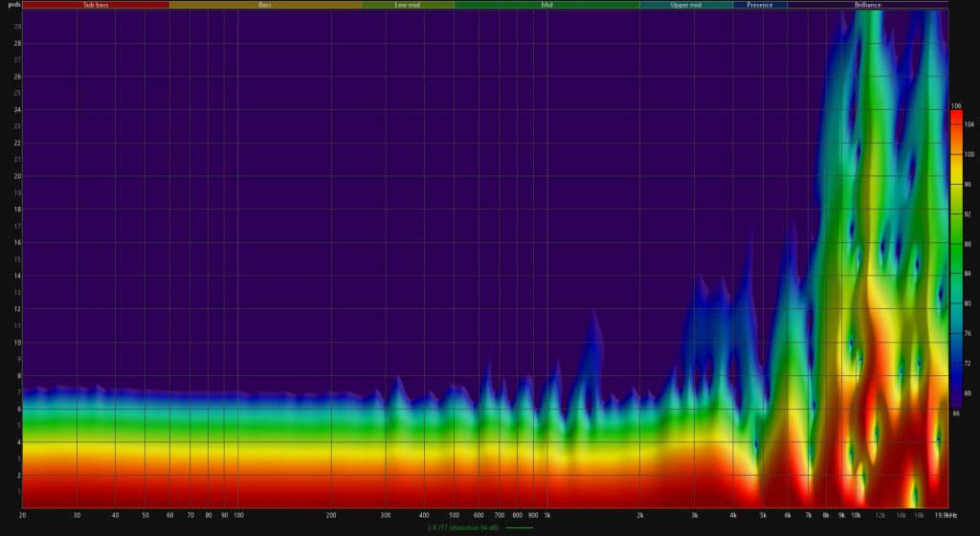Viewport: 980px width, 536px height.
Task: Select the Bass band at the top
Action: (265, 5)
